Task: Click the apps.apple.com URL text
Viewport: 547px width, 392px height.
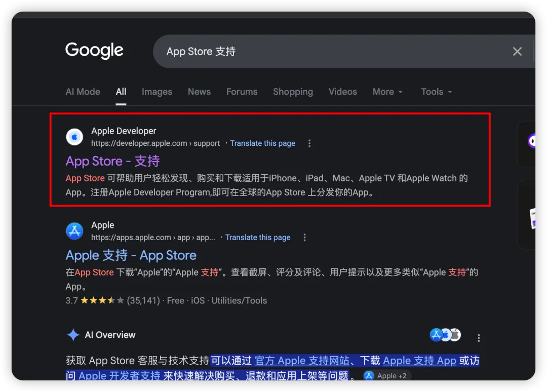Action: pyautogui.click(x=153, y=238)
